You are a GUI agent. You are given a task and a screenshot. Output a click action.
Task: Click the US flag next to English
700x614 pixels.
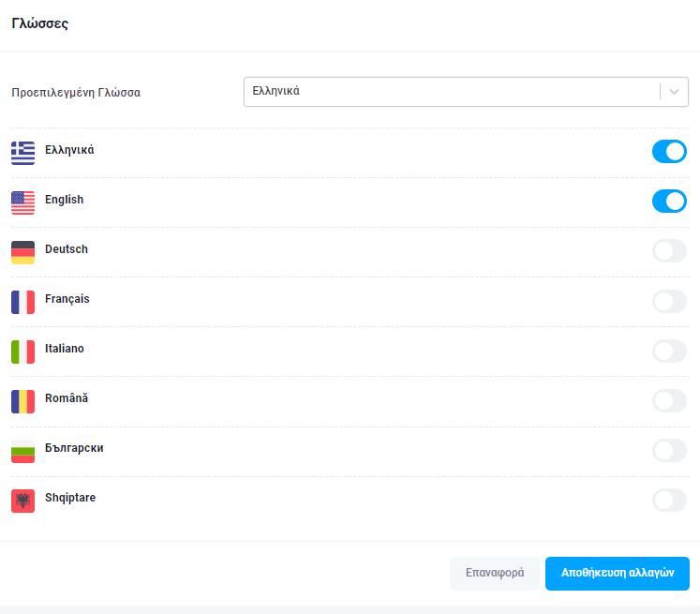(x=22, y=202)
